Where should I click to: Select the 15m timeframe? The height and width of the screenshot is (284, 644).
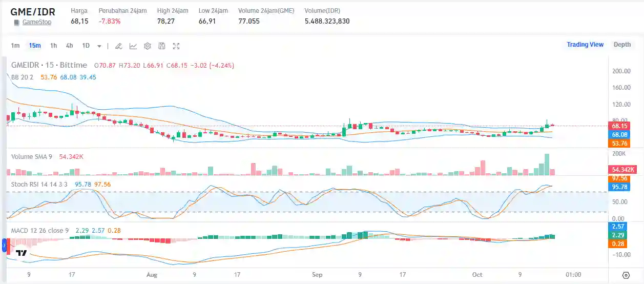click(x=35, y=46)
